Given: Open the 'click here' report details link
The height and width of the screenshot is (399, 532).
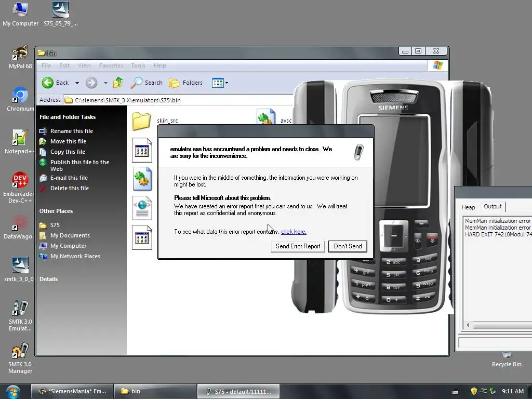Looking at the screenshot, I should pos(294,232).
